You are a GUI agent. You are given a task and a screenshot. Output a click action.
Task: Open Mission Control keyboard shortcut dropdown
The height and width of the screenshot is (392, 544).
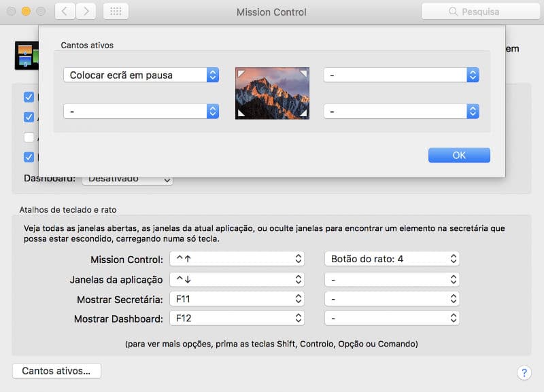pyautogui.click(x=237, y=259)
